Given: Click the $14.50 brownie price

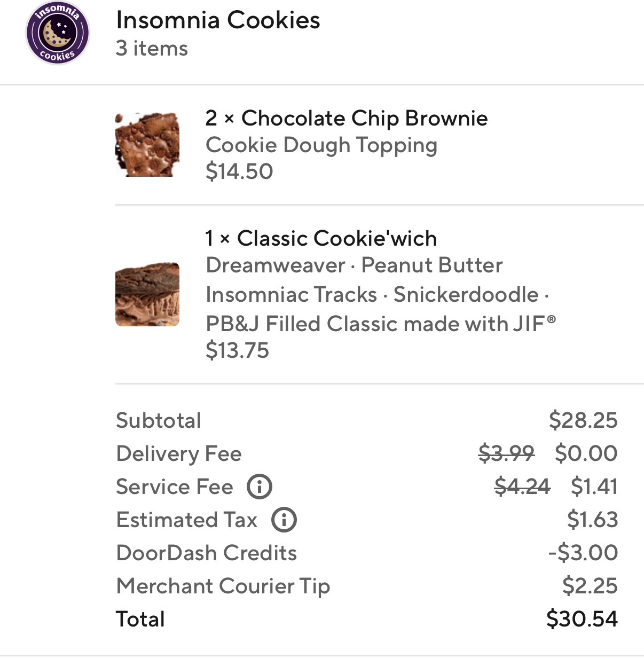Looking at the screenshot, I should tap(238, 171).
